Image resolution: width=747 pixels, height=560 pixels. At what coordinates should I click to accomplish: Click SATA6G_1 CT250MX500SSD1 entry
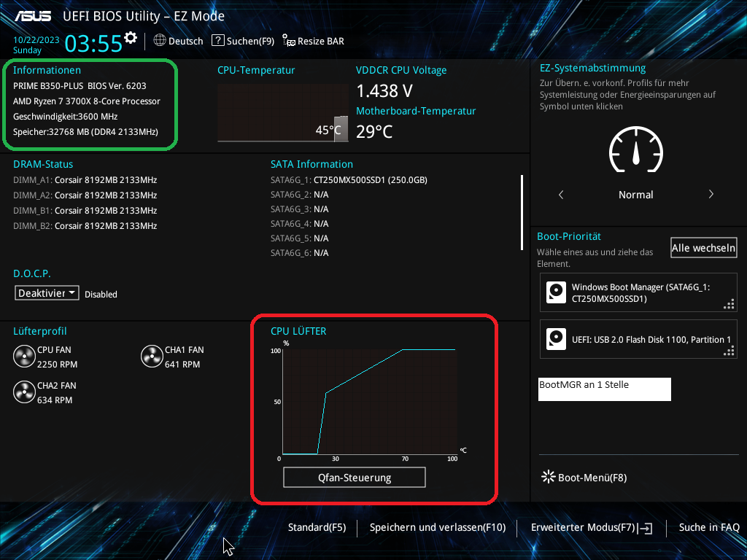[349, 180]
